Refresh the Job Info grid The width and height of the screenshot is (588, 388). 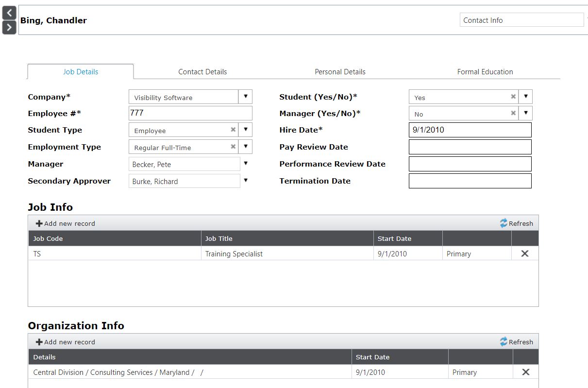(x=516, y=223)
